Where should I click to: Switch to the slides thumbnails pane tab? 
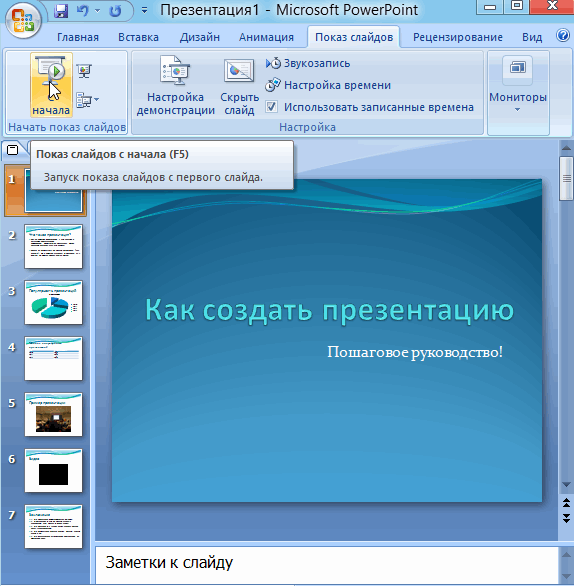pos(13,150)
